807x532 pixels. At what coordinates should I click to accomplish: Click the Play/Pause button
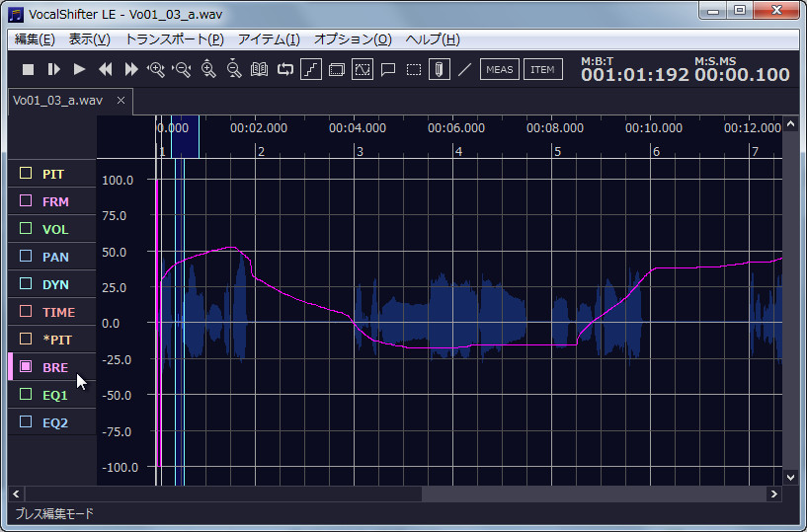point(53,69)
